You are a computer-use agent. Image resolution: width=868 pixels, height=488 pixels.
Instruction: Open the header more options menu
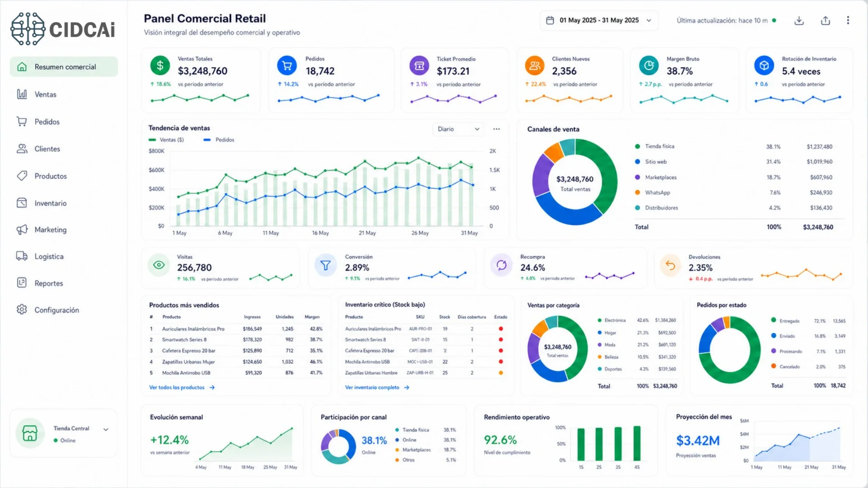tap(848, 20)
